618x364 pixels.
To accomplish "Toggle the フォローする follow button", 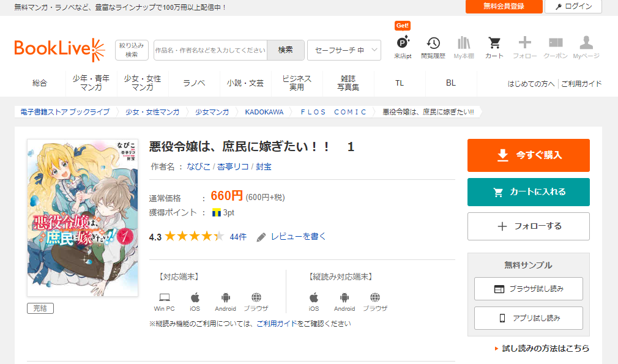I will click(528, 226).
